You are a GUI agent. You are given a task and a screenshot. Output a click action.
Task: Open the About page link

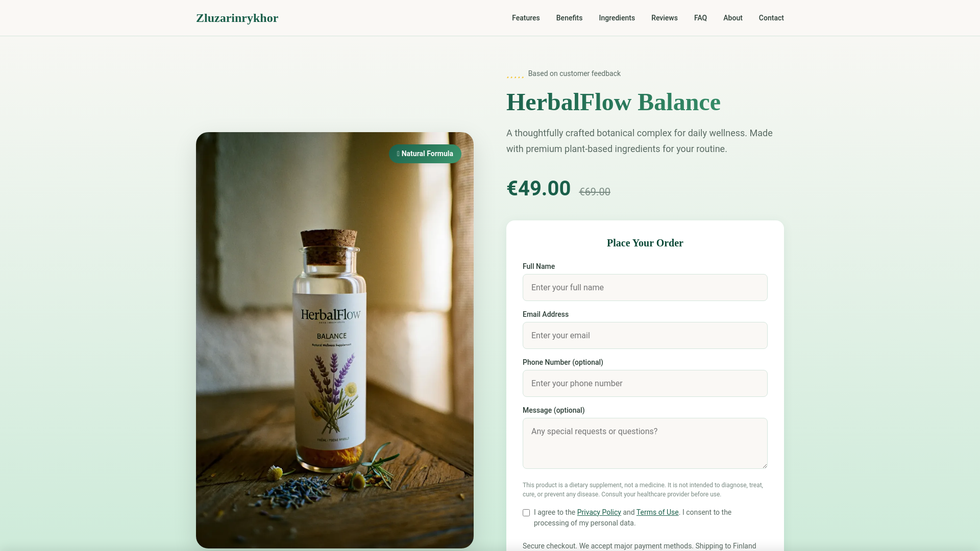pos(732,18)
